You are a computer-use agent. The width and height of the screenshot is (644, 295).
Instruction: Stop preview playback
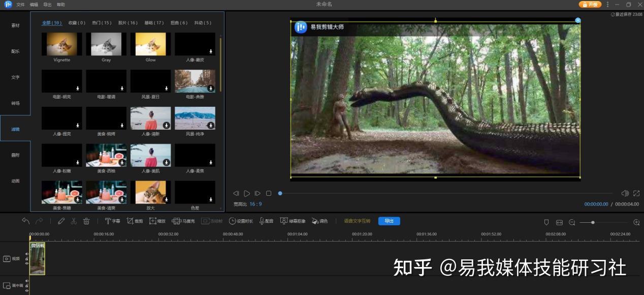269,193
